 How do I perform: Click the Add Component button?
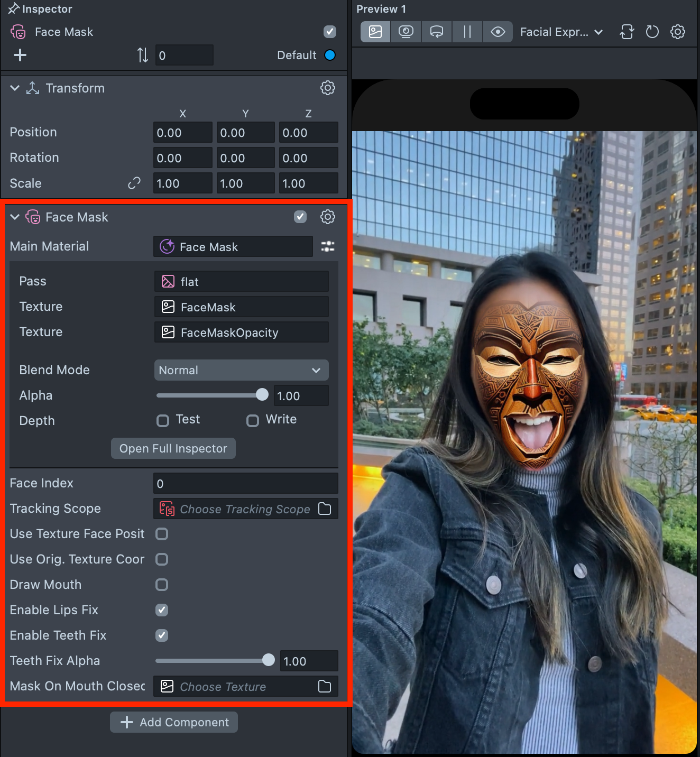point(174,722)
